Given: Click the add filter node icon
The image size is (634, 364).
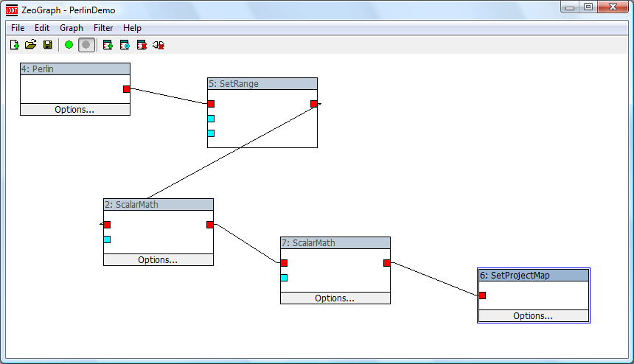Looking at the screenshot, I should 108,45.
